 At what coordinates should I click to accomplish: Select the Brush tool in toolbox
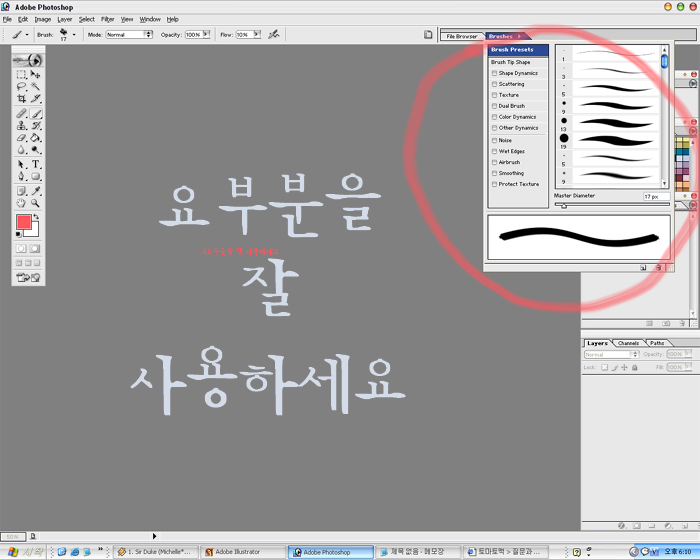[x=36, y=113]
